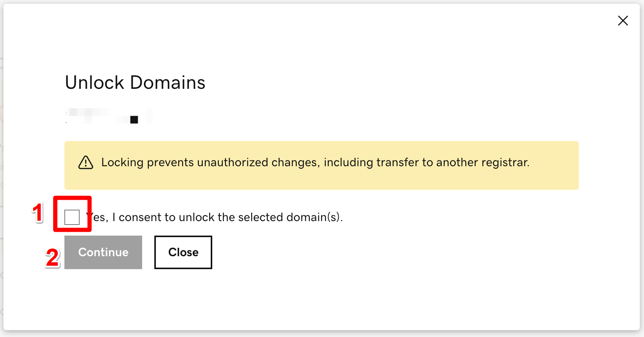Click the black square in redacted domain
644x337 pixels.
[134, 120]
